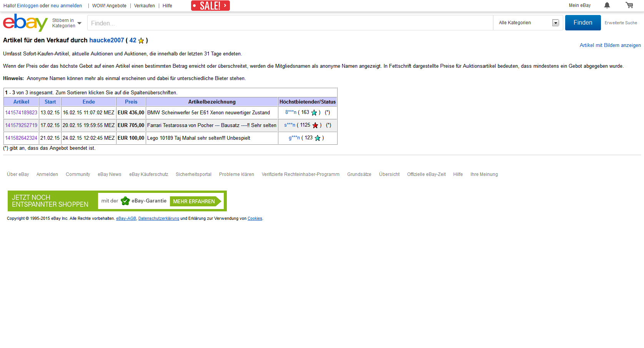Click the eBay-Garantie green checkmark badge
This screenshot has height=348, width=644.
click(125, 201)
